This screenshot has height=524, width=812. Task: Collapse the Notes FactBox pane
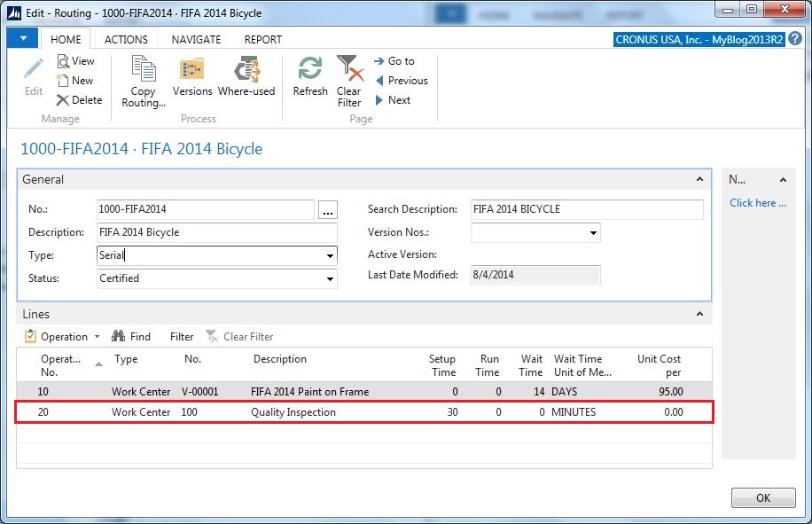(x=783, y=180)
